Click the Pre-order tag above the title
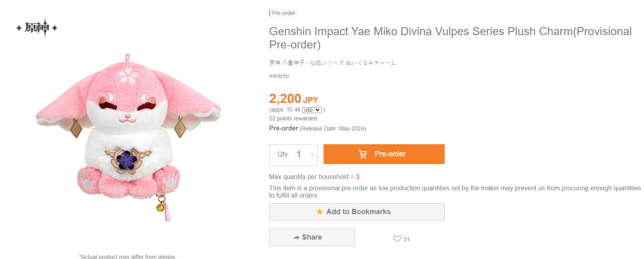This screenshot has height=259, width=644. [x=283, y=13]
